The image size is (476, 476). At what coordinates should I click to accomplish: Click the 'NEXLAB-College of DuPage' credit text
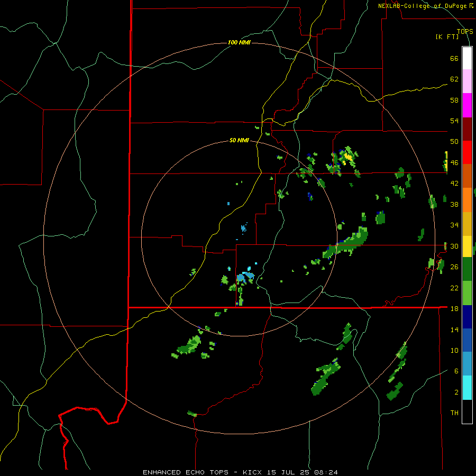click(x=423, y=6)
